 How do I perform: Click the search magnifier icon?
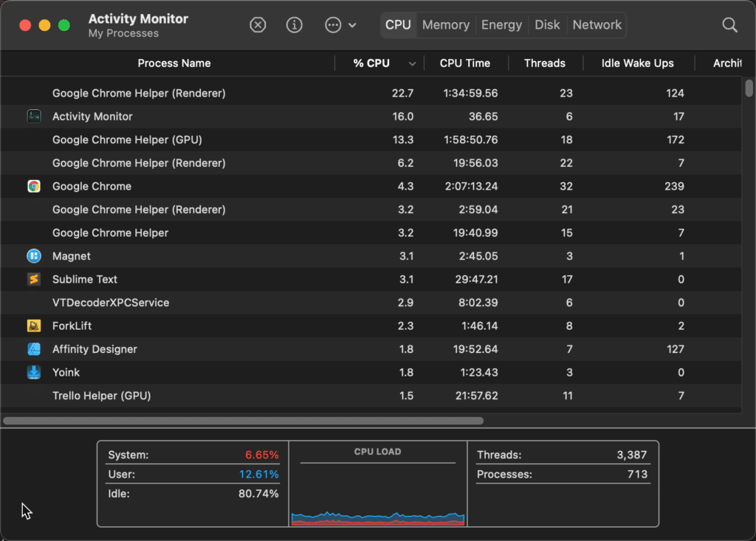click(x=729, y=25)
